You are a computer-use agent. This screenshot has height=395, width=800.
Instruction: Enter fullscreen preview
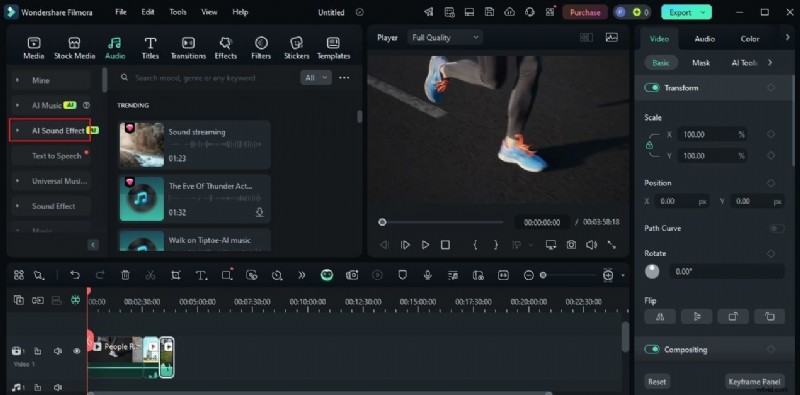(x=612, y=245)
